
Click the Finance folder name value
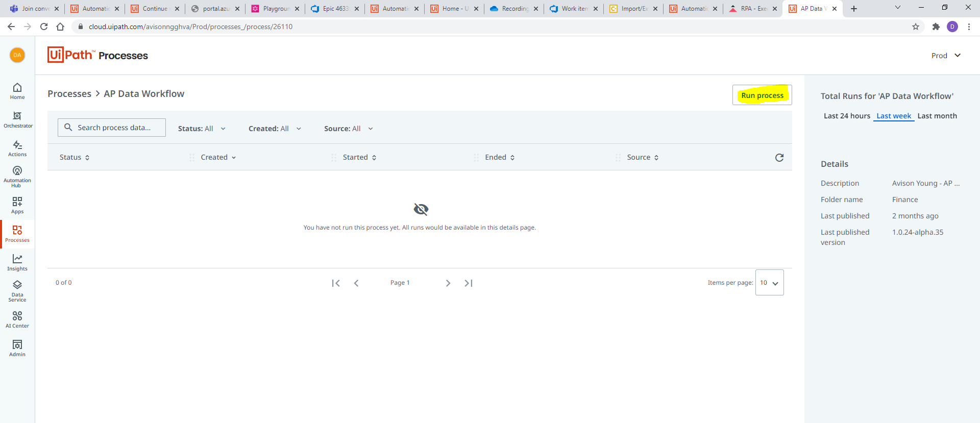tap(905, 200)
